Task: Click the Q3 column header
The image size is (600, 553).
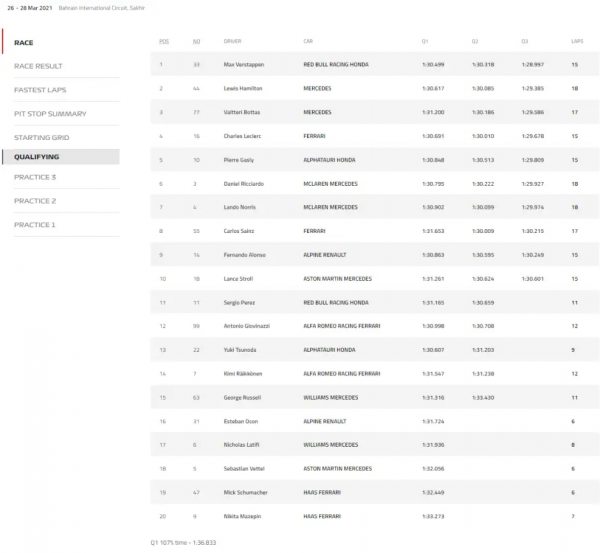Action: pyautogui.click(x=524, y=41)
